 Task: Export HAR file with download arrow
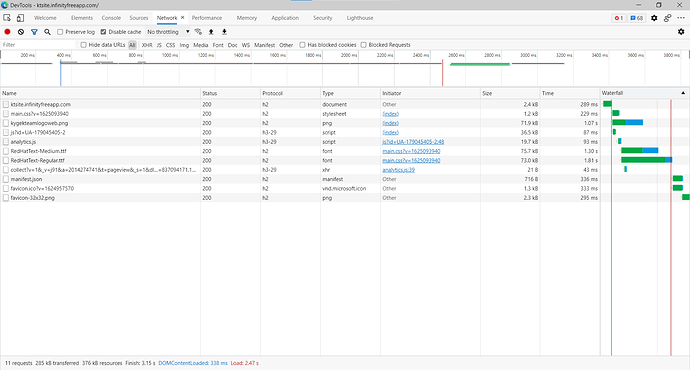pyautogui.click(x=224, y=32)
